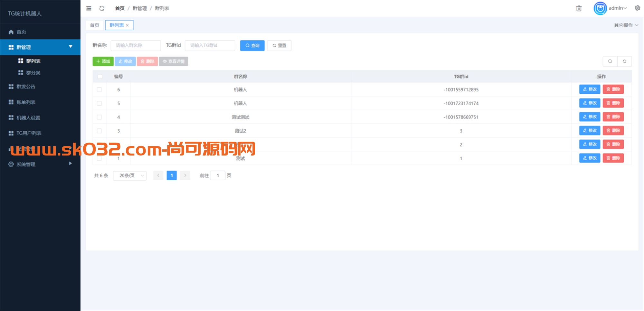This screenshot has width=644, height=311.
Task: Edit the row with id -1001723174174
Action: click(590, 103)
